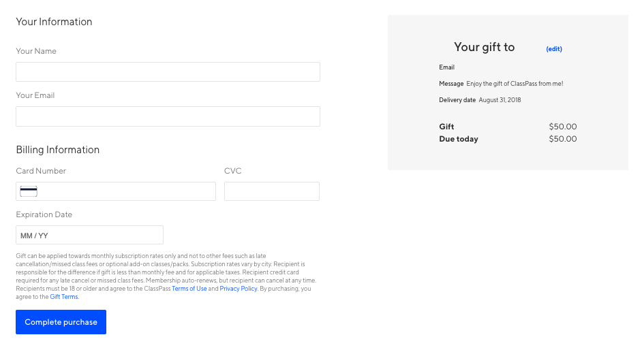This screenshot has width=644, height=352.
Task: Click the Card Number label text
Action: pyautogui.click(x=41, y=171)
